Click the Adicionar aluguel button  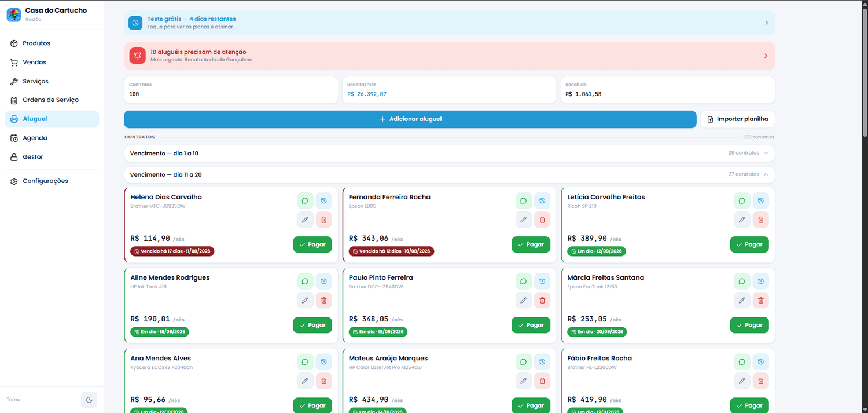click(x=410, y=119)
